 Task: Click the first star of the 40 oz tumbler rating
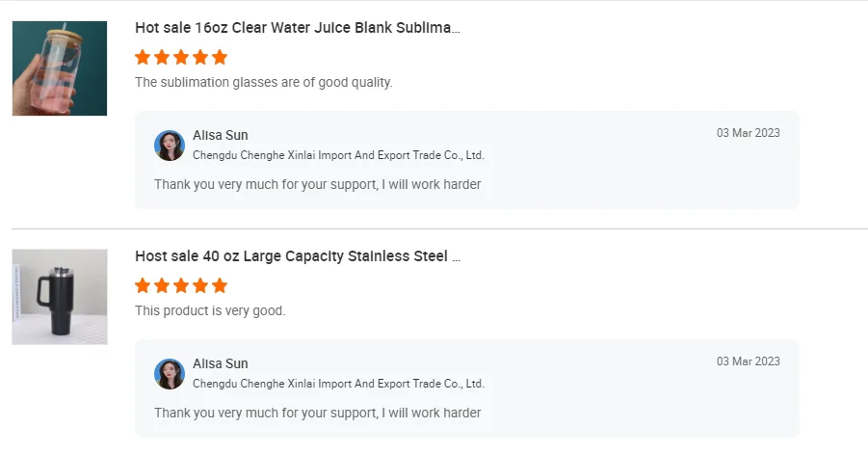click(x=143, y=285)
